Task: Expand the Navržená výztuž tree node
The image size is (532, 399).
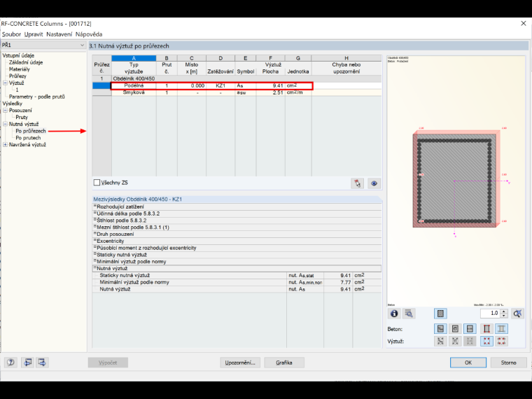Action: pyautogui.click(x=5, y=144)
